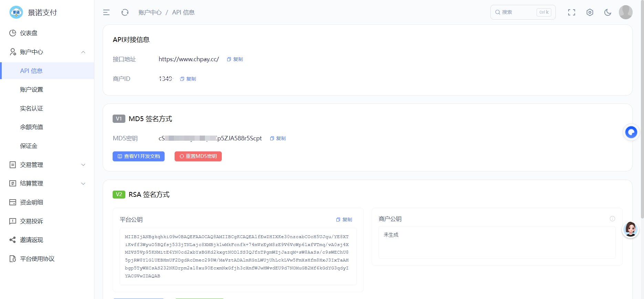Image resolution: width=644 pixels, height=299 pixels.
Task: Open the 仪表盘 menu item
Action: [47, 33]
